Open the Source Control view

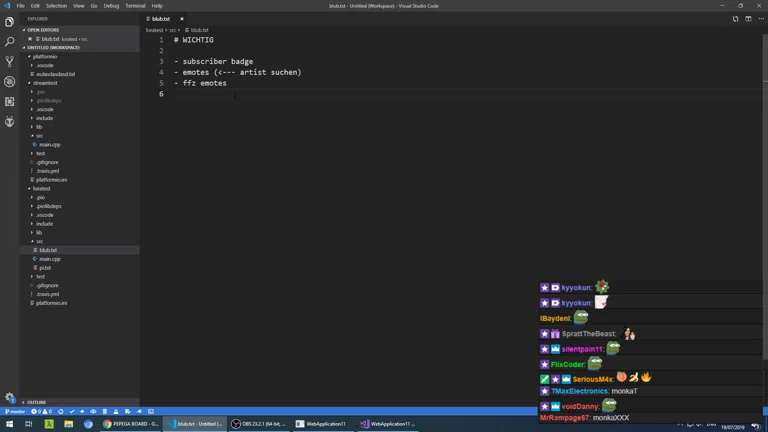(9, 61)
